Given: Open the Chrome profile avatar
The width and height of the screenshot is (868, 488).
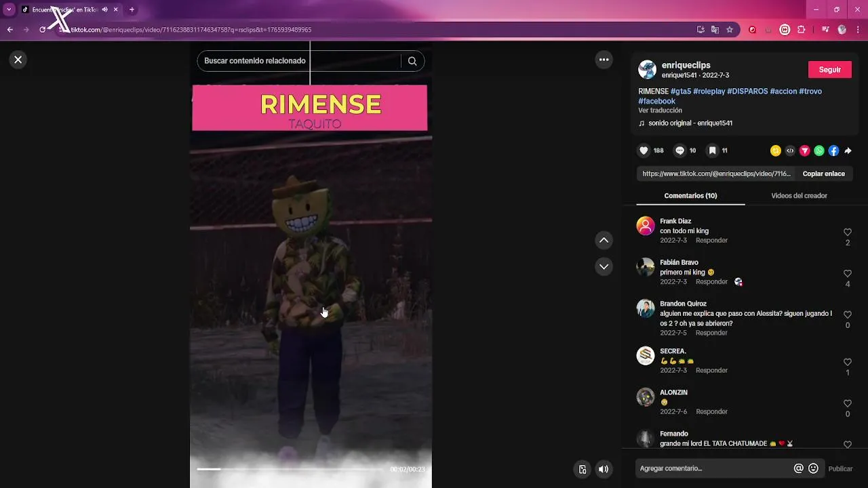Looking at the screenshot, I should tap(842, 30).
